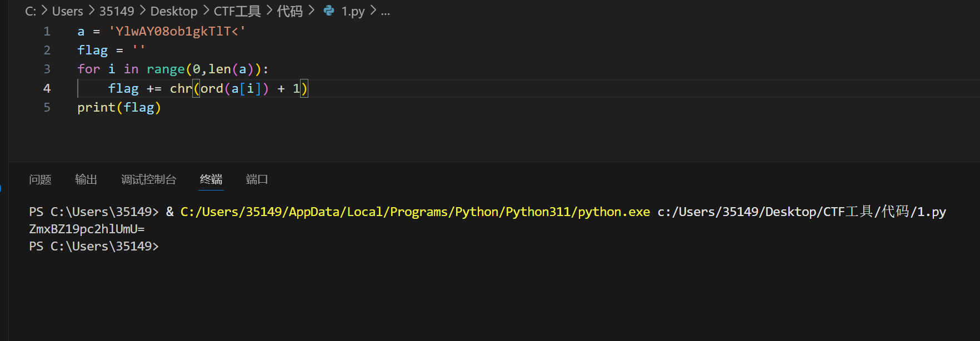Click the 'YlwAY08ob1gkTlT<' string literal
980x341 pixels.
click(x=177, y=31)
